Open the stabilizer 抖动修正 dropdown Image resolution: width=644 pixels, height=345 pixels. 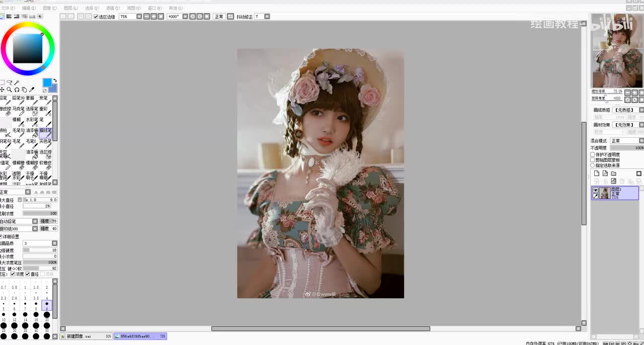(x=267, y=17)
